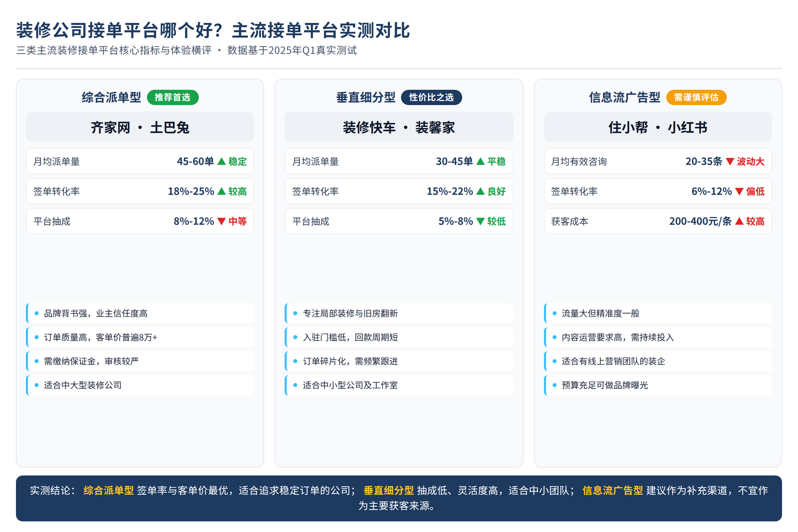Click the 专注局部装修与旧房翻新 bullet
Viewport: 798px width, 532px height.
tap(399, 313)
